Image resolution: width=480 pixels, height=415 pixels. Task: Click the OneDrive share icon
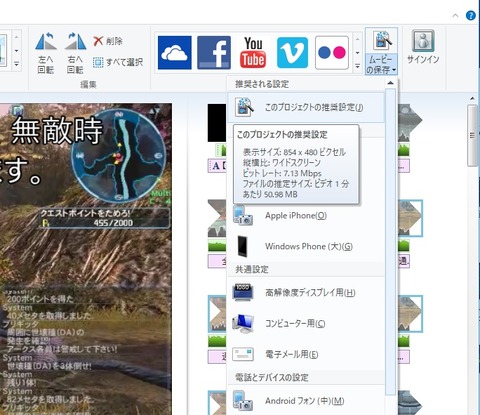(x=175, y=53)
